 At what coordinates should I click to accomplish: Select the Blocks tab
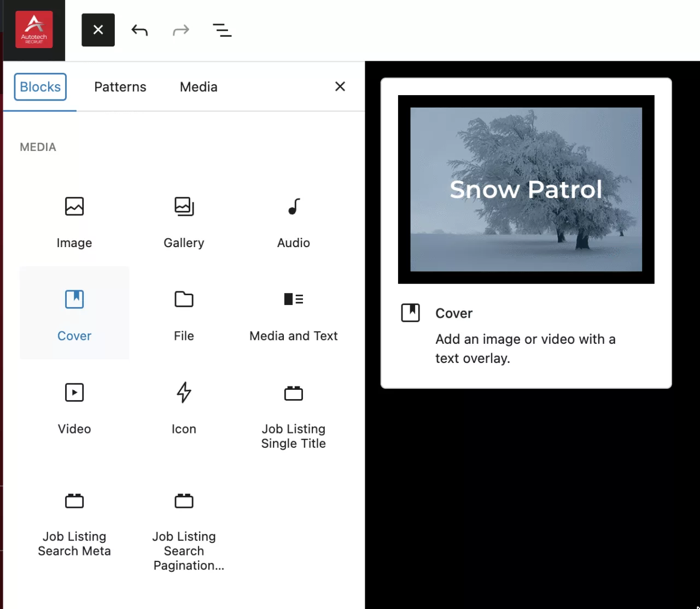[40, 87]
